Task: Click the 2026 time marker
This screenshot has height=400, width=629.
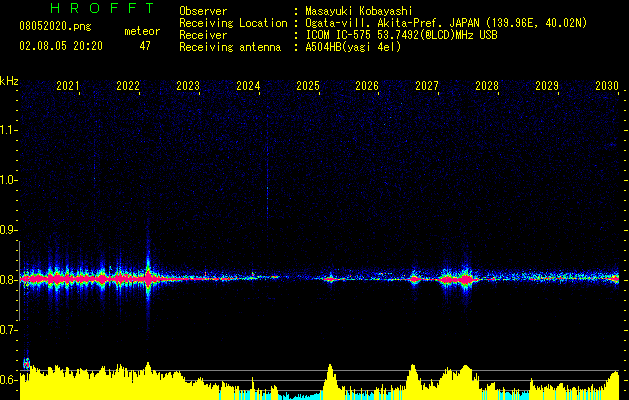Action: point(367,86)
